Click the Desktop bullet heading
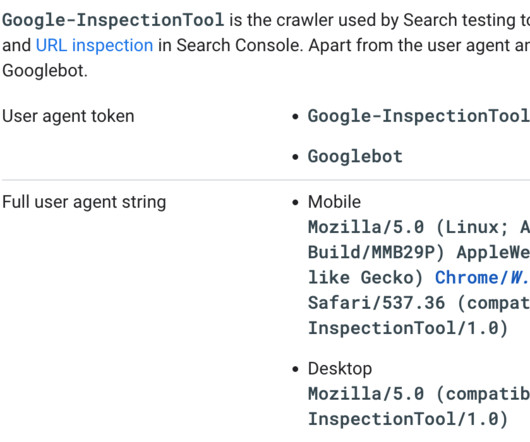This screenshot has width=530, height=442. 340,369
